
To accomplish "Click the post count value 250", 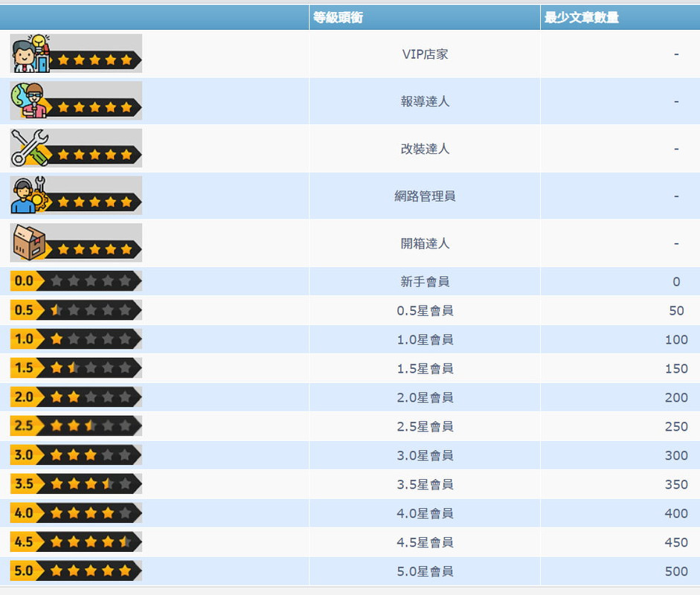I will 676,427.
